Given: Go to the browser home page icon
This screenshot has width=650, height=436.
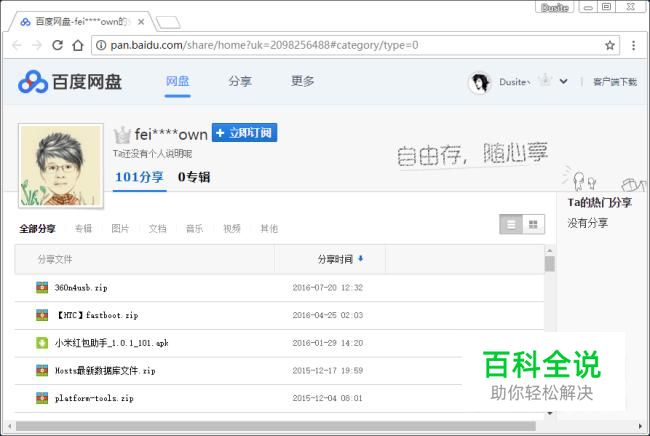Looking at the screenshot, I should [x=78, y=45].
